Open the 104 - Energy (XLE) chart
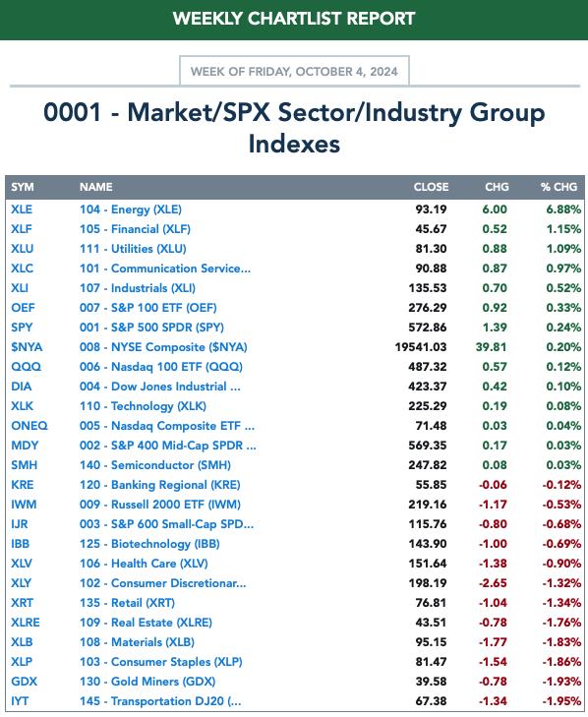The height and width of the screenshot is (717, 588). coord(131,209)
